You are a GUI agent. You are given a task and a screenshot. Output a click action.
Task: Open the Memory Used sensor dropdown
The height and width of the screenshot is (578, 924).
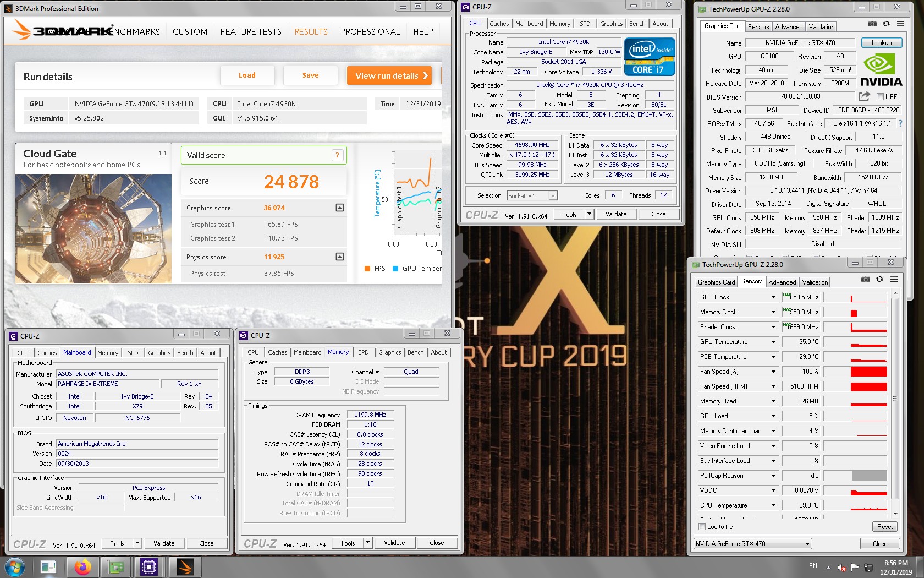tap(773, 401)
